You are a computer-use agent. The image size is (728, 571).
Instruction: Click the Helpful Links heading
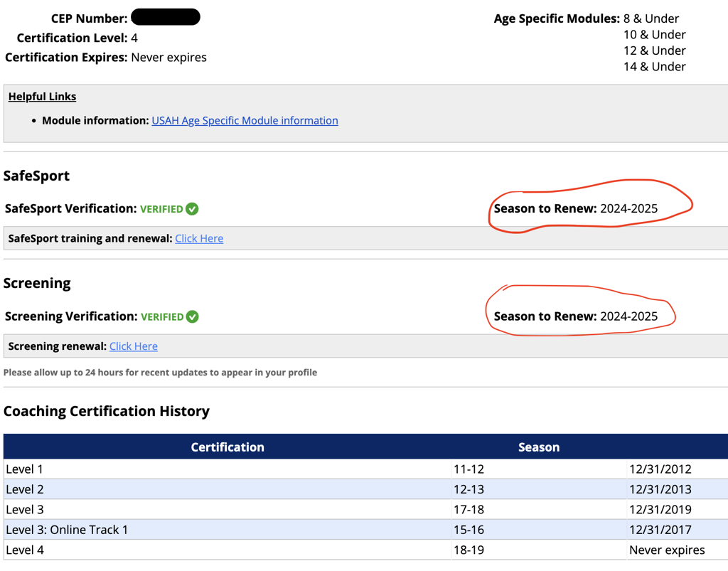(42, 97)
